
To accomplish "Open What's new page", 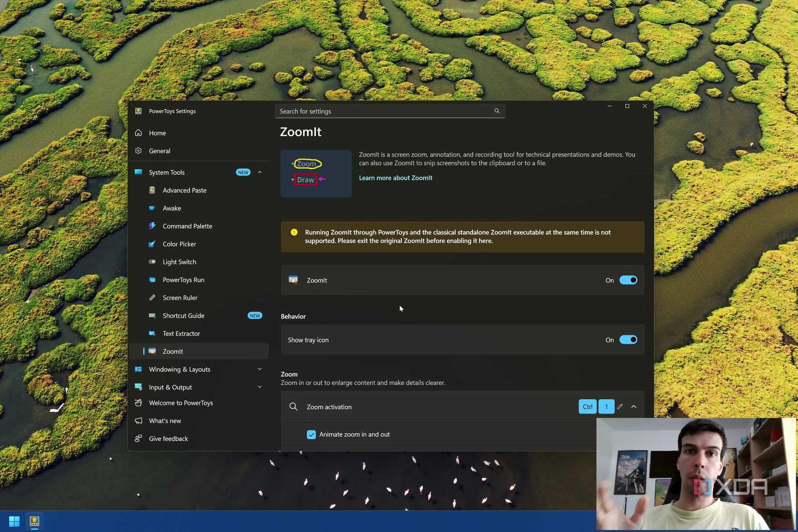I will 199,421.
